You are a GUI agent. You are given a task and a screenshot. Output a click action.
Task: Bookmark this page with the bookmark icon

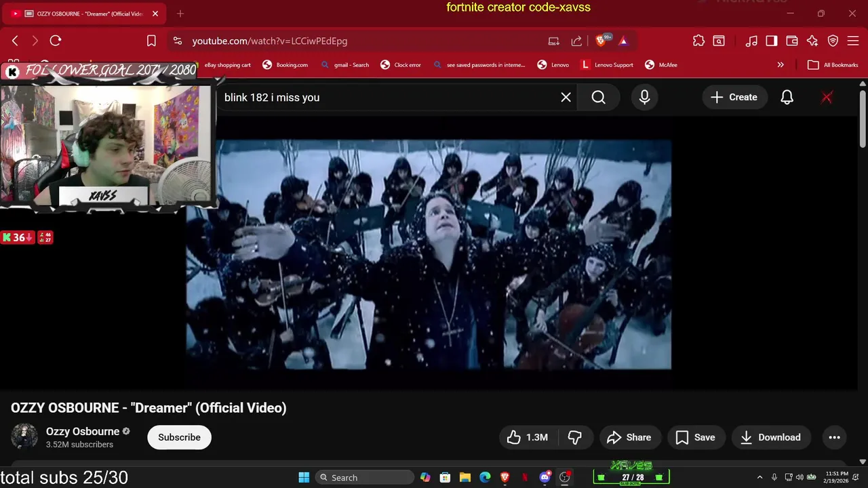151,41
